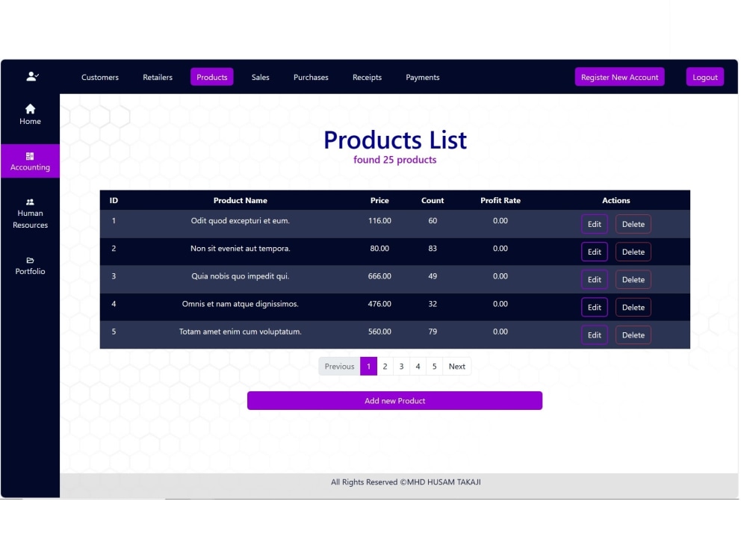
Task: Edit the product Odit quod excepturi et eum
Action: 595,223
